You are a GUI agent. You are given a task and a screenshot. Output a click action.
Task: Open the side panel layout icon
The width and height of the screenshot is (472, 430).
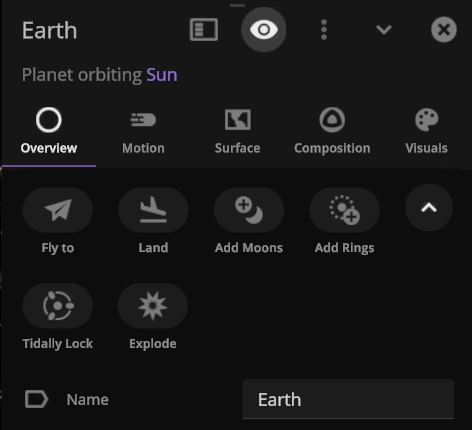pyautogui.click(x=204, y=30)
